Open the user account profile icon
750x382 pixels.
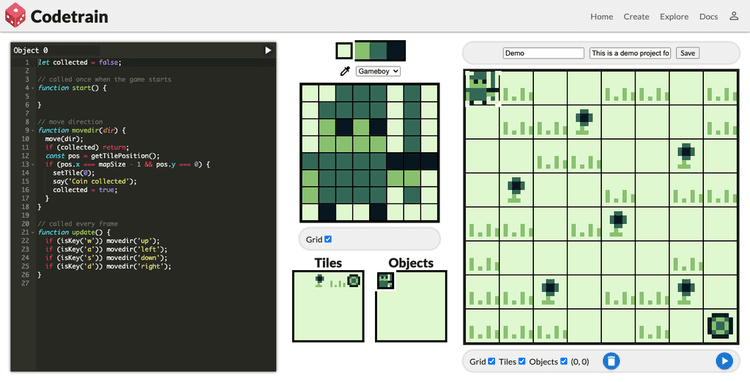734,16
